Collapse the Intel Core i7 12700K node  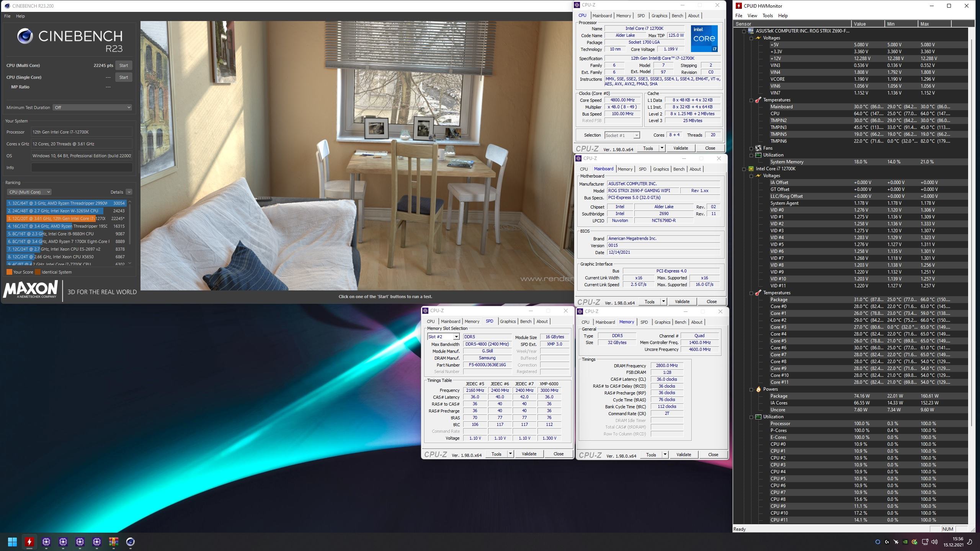point(744,169)
